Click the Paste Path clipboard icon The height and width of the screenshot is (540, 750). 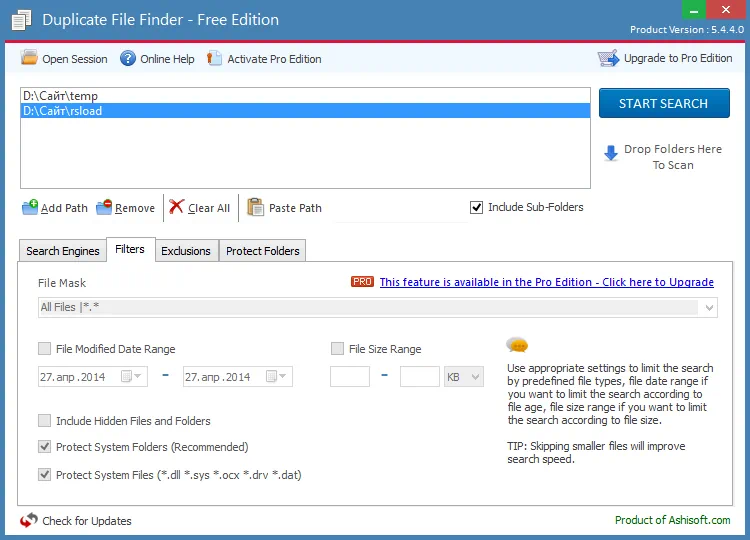click(x=255, y=207)
